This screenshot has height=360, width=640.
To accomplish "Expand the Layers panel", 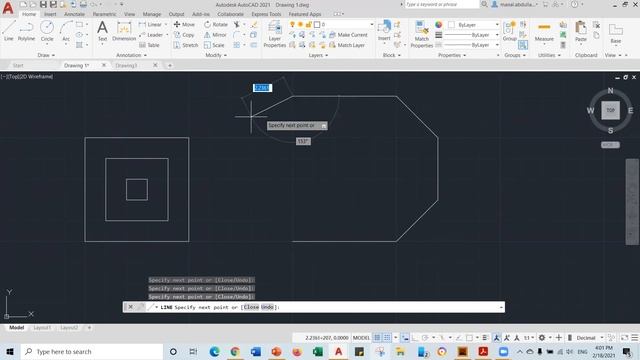I will coord(318,55).
